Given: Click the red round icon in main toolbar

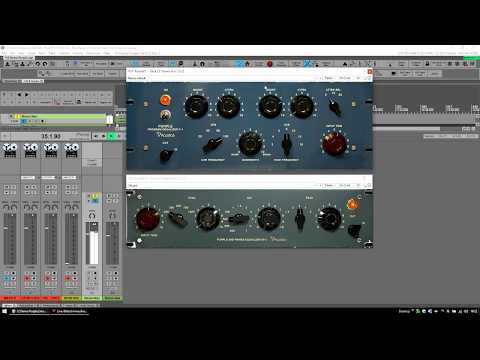Looking at the screenshot, I should click(x=270, y=64).
